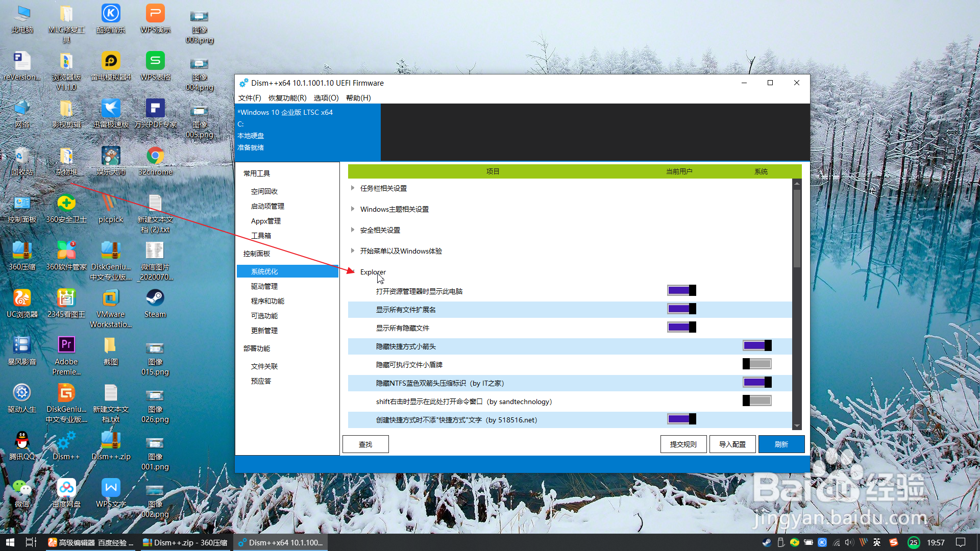Turn off 隐藏快捷方式小箭头
980x551 pixels.
757,345
